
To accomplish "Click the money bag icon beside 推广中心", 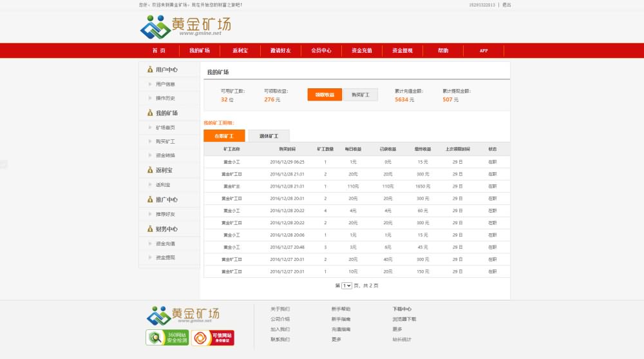I will [150, 199].
